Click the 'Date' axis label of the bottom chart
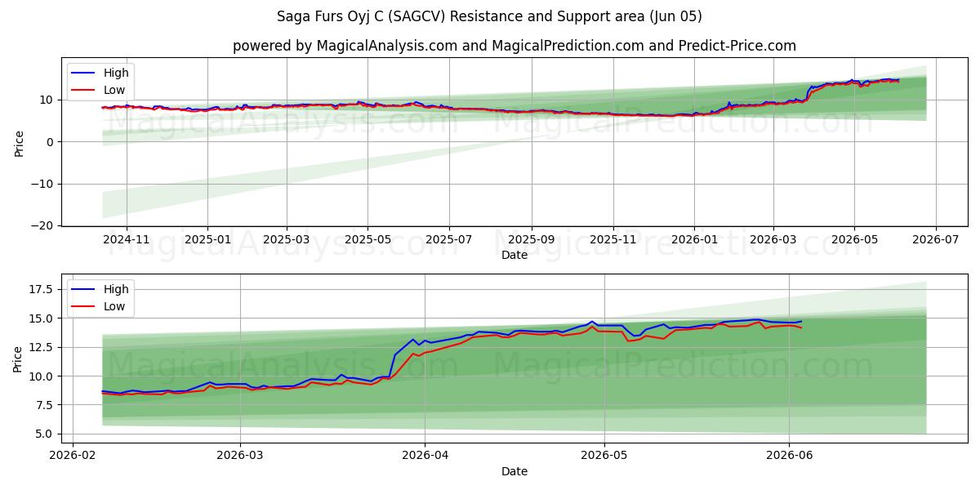The height and width of the screenshot is (490, 980). pyautogui.click(x=514, y=471)
